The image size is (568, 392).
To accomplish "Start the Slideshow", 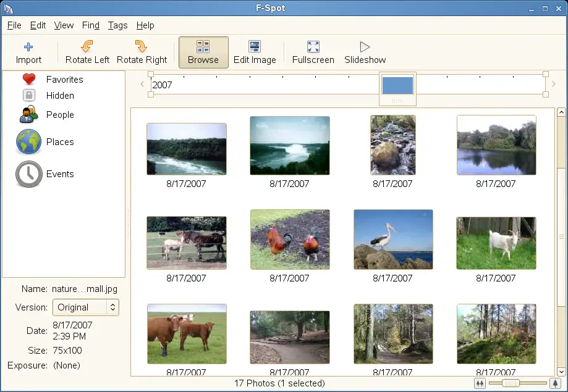I will (x=365, y=52).
